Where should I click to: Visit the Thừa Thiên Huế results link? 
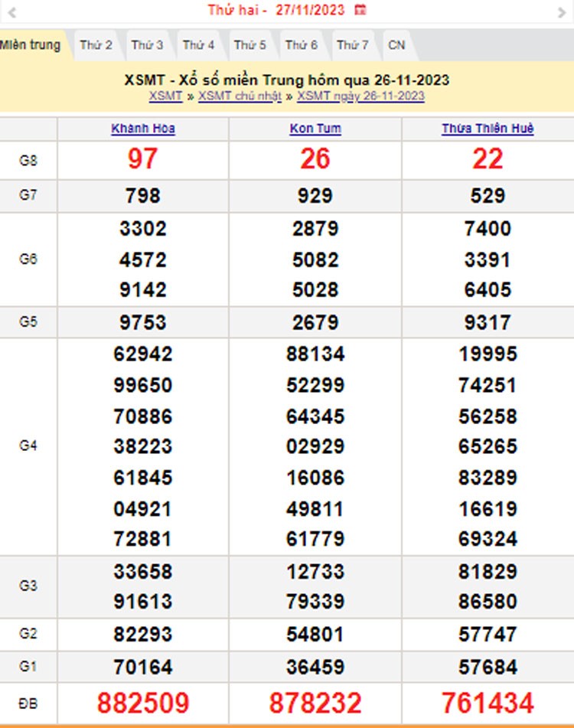(x=488, y=129)
